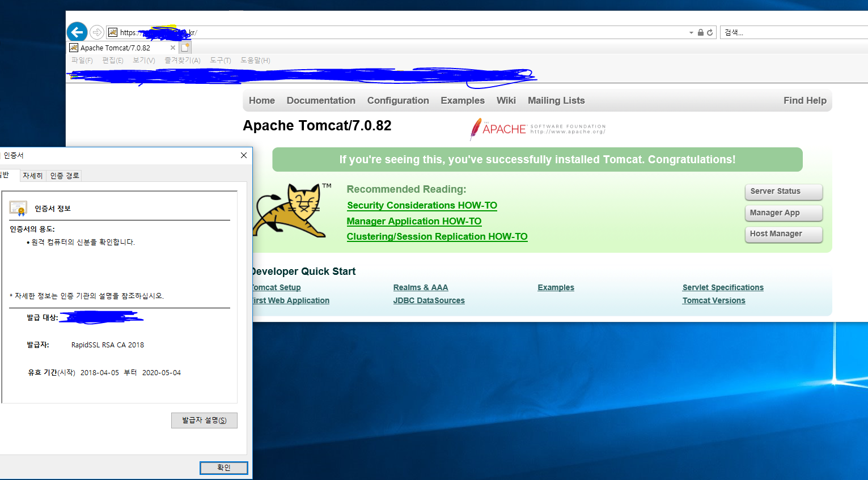Open Wiki in Tomcat nav bar
Screen dimensions: 868x480
(506, 100)
